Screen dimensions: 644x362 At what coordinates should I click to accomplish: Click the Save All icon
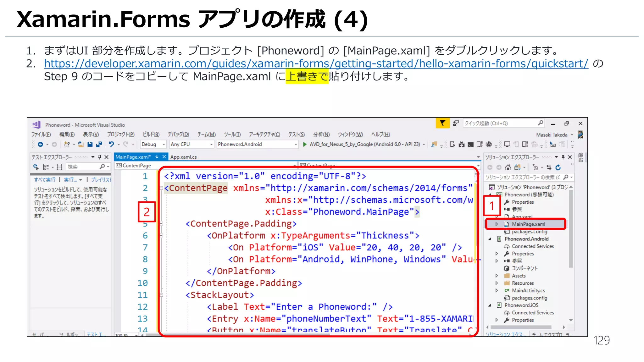[99, 144]
